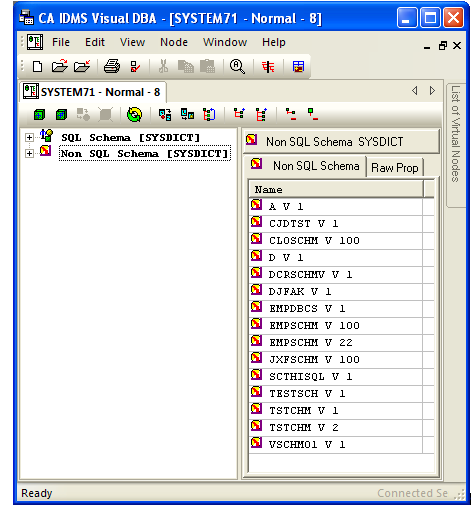
Task: Click the open folder icon with curved arrow
Action: click(59, 67)
